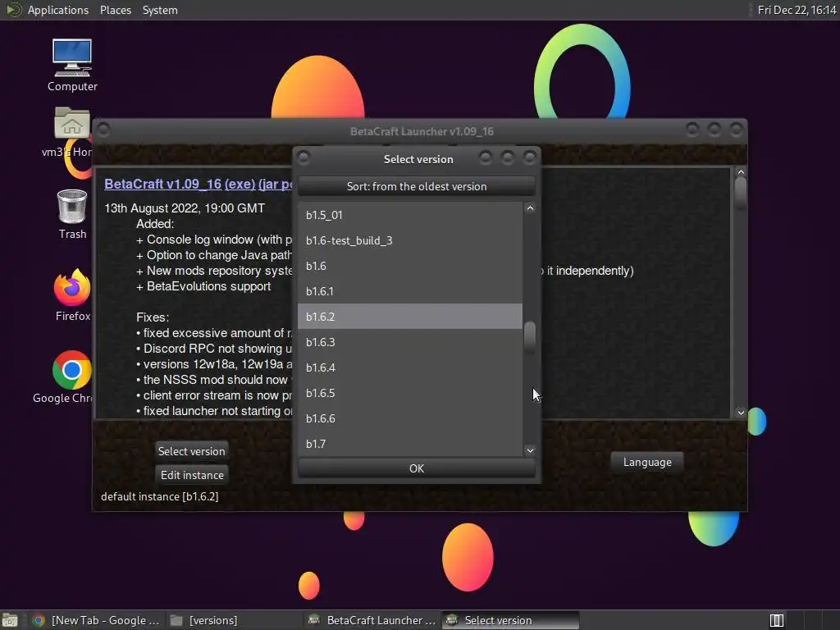Select version b1.5_01 in list
This screenshot has width=840, height=630.
[410, 215]
